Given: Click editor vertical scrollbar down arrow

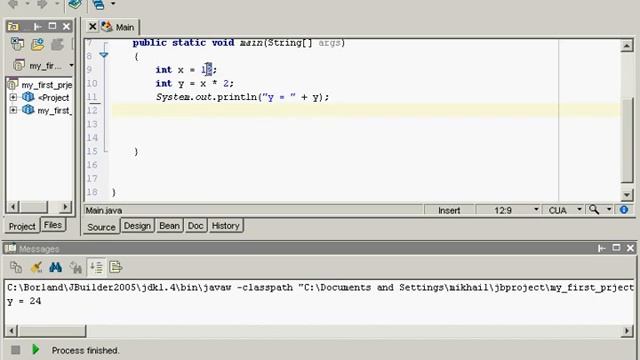Looking at the screenshot, I should tap(627, 195).
